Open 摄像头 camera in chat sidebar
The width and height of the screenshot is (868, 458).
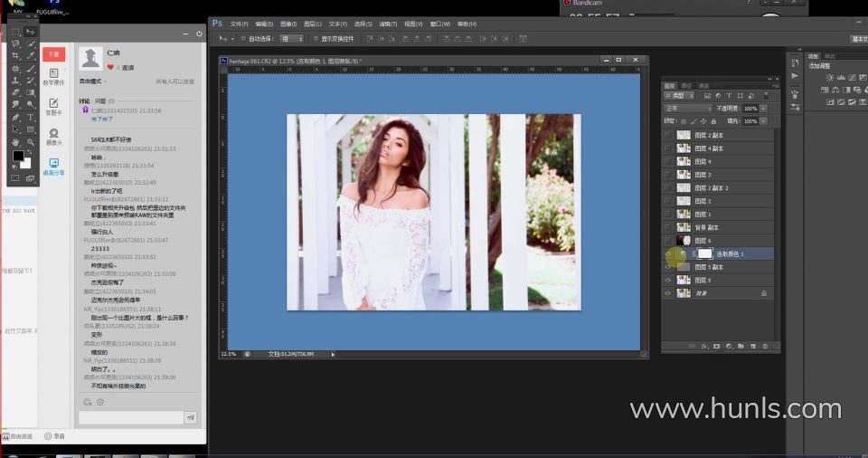[x=53, y=137]
